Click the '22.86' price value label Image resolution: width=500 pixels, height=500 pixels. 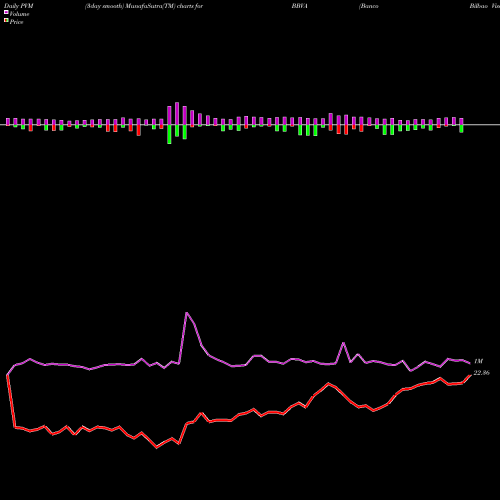[x=481, y=373]
